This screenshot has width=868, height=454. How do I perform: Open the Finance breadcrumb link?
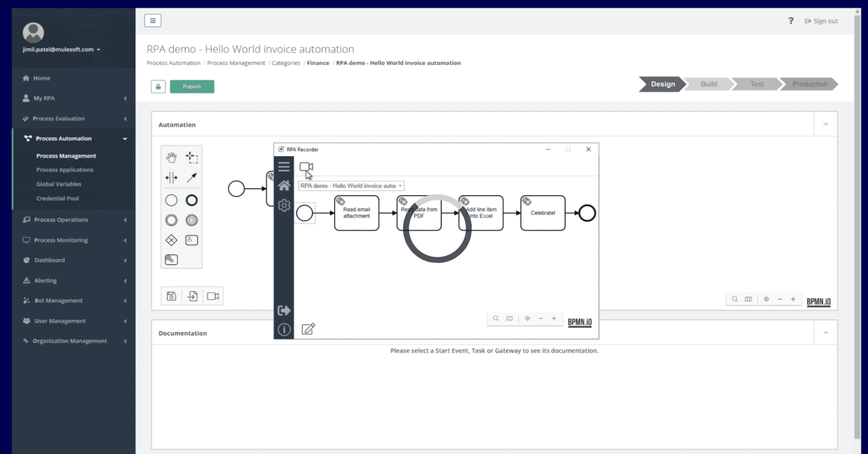click(318, 63)
